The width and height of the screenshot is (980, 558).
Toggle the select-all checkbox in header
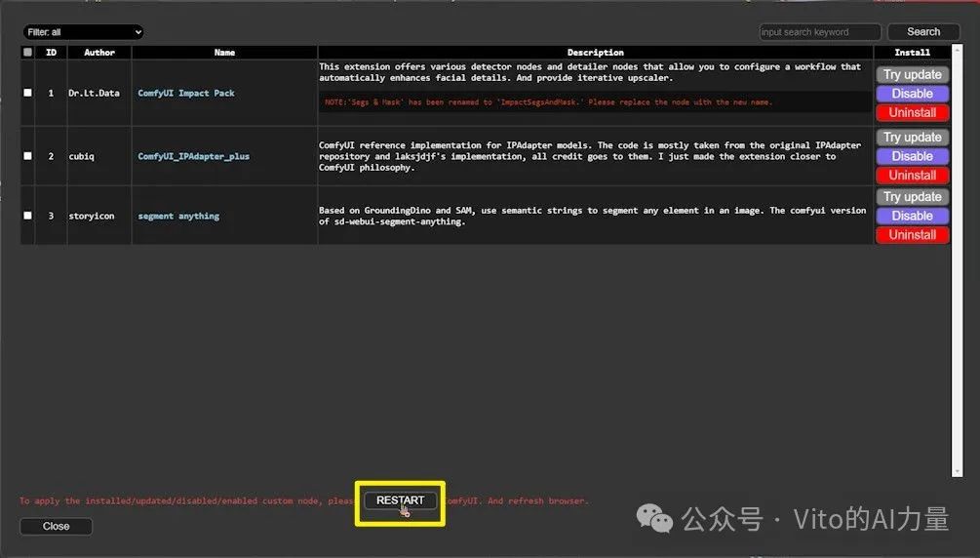pos(27,52)
